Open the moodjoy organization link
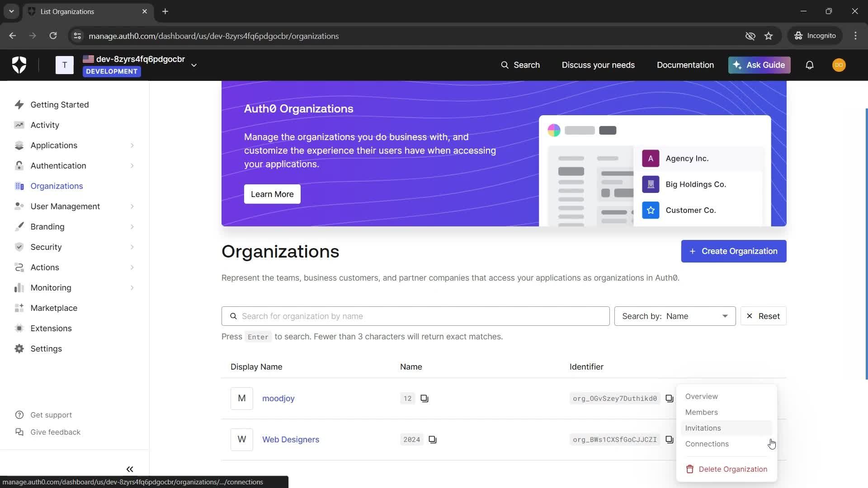This screenshot has width=868, height=488. tap(278, 399)
